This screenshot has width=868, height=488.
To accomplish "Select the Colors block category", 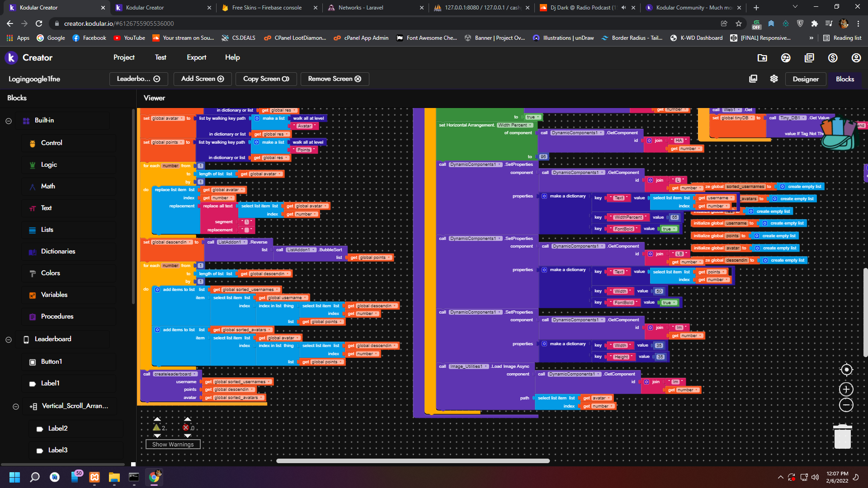I will click(x=50, y=273).
